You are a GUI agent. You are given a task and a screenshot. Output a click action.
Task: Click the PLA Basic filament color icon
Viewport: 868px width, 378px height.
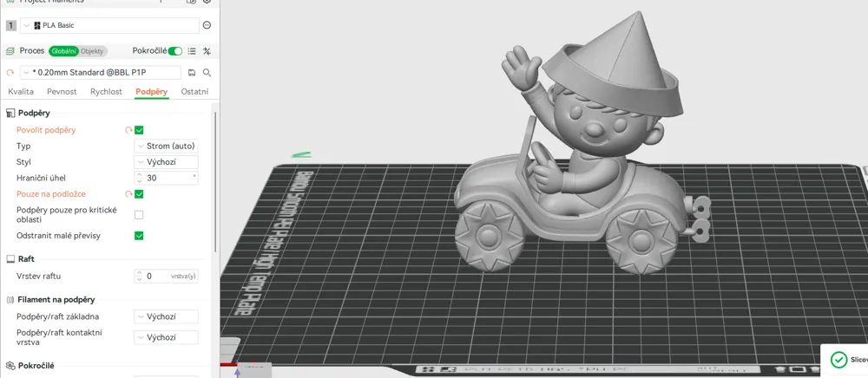[x=37, y=25]
